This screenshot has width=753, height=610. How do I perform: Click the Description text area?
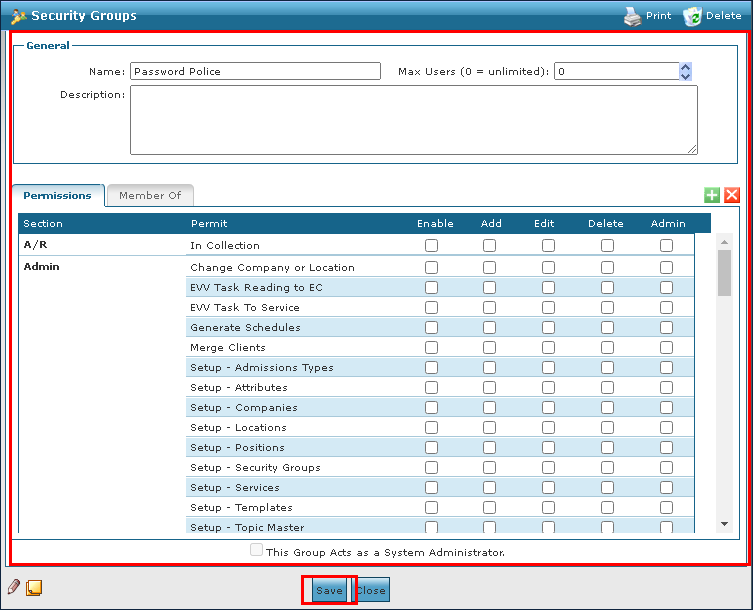point(413,120)
